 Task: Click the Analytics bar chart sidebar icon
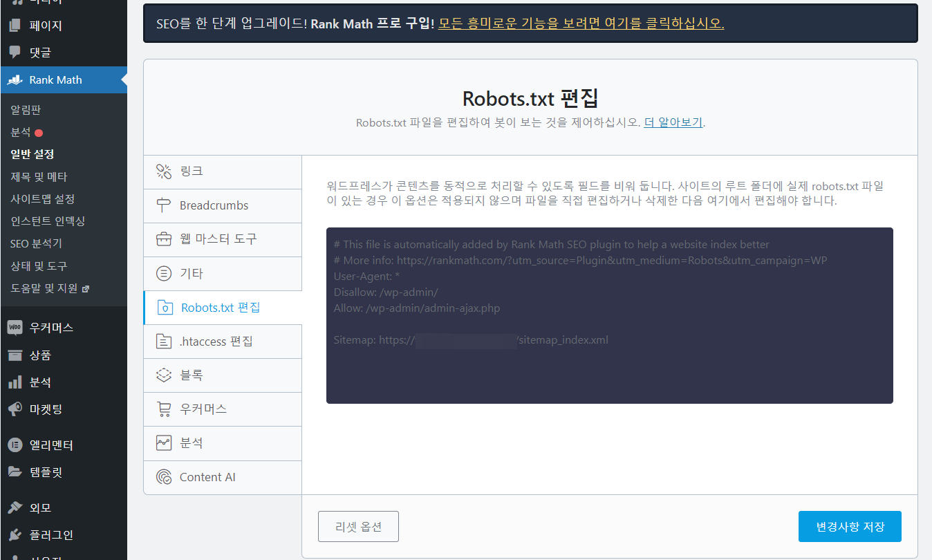[15, 382]
